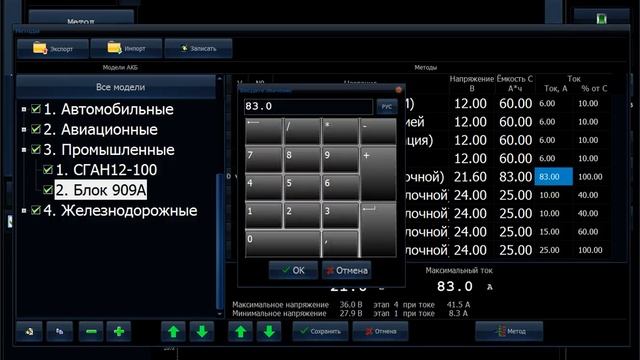This screenshot has height=360, width=640.
Task: Click the Экспорт folder button
Action: pos(53,49)
